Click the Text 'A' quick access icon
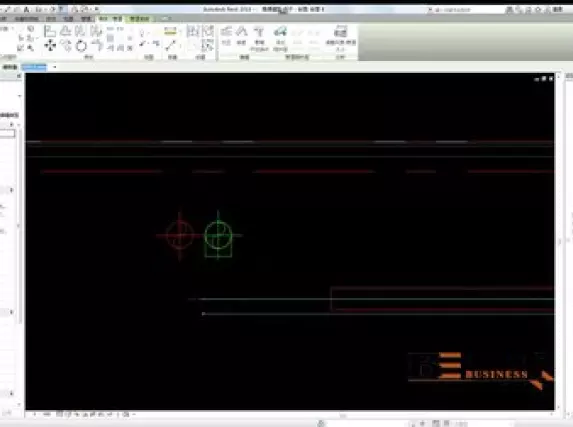The width and height of the screenshot is (573, 427). [x=27, y=10]
